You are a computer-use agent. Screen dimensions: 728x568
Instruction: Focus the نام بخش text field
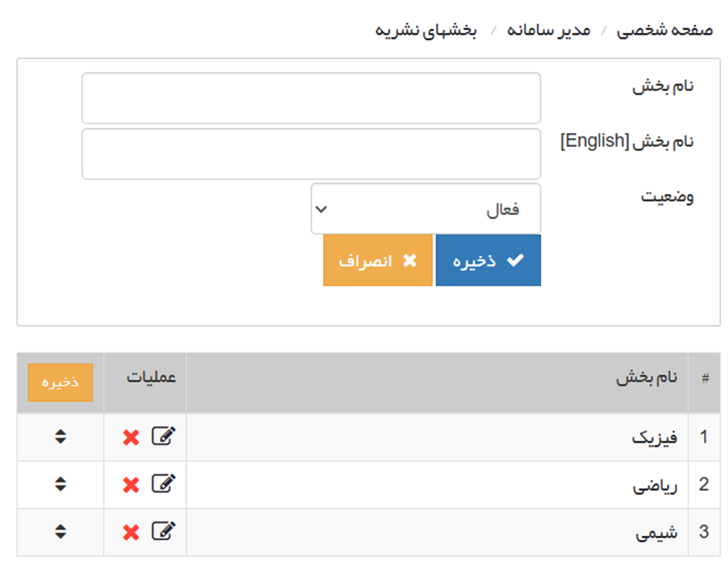tap(311, 98)
